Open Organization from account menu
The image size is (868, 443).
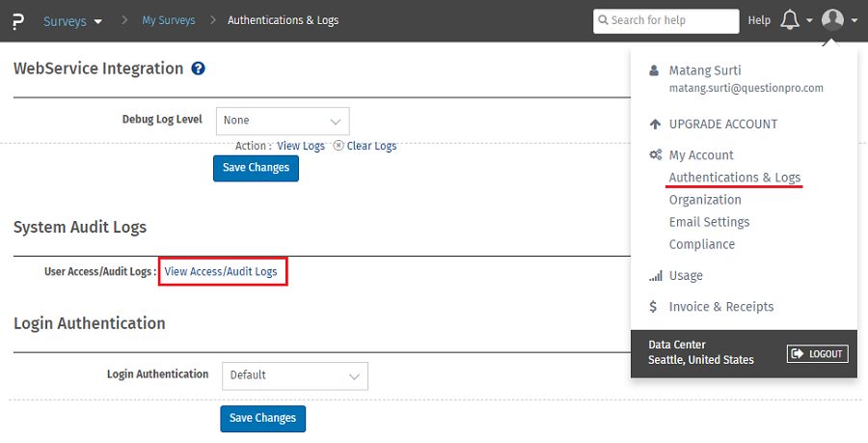[x=705, y=200]
